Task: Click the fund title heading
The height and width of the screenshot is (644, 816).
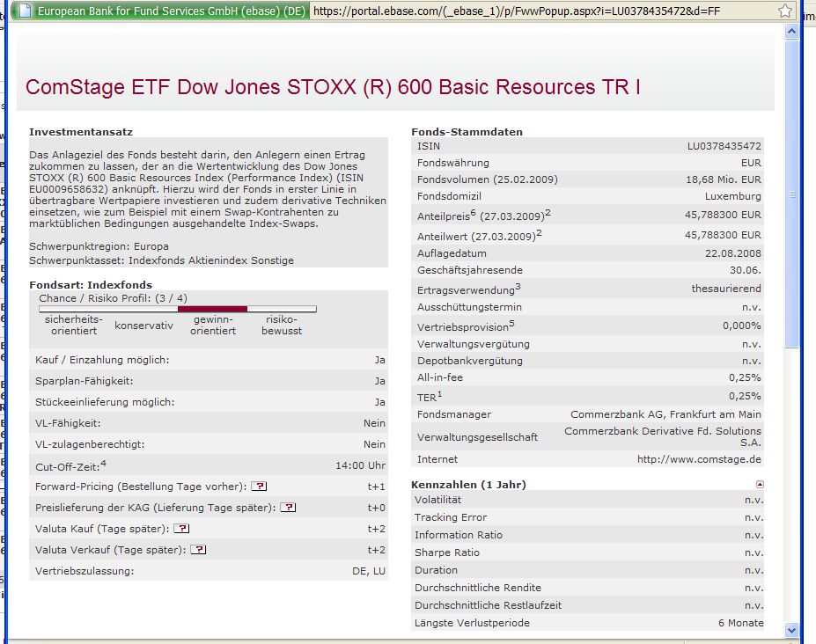Action: [x=333, y=87]
